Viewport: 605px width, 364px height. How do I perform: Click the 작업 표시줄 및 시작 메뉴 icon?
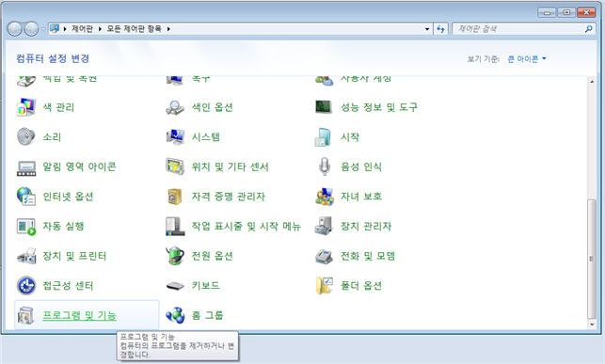coord(175,227)
